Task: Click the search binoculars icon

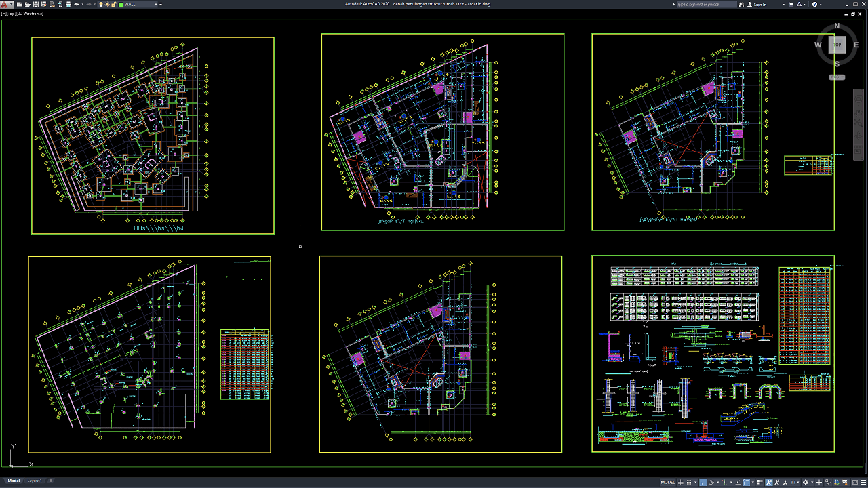Action: pyautogui.click(x=741, y=4)
